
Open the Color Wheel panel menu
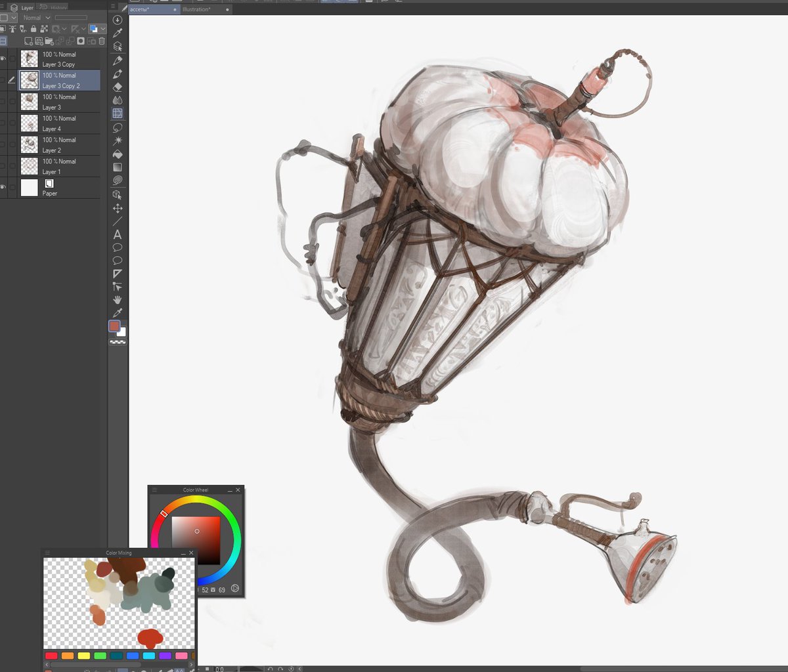pos(154,490)
